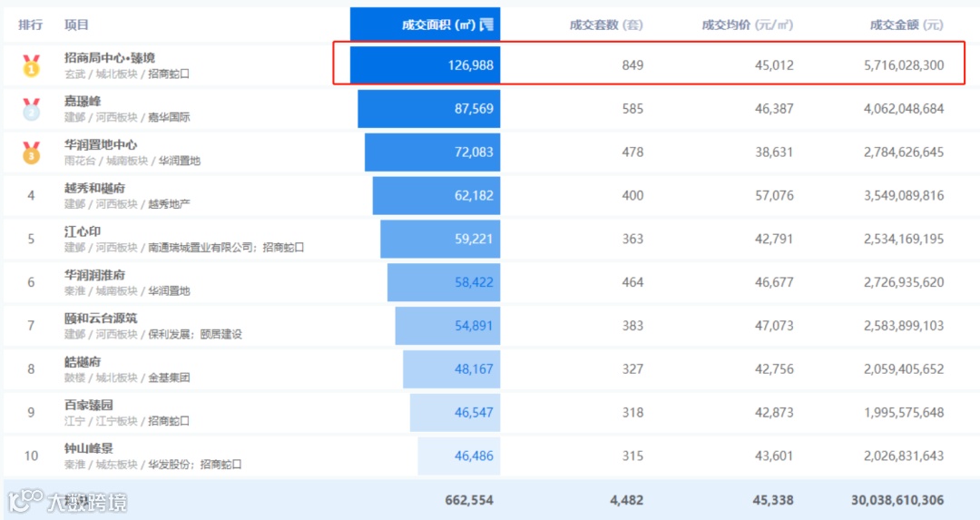Click area bar showing 58,422
Viewport: 980px width, 520px height.
coord(444,282)
